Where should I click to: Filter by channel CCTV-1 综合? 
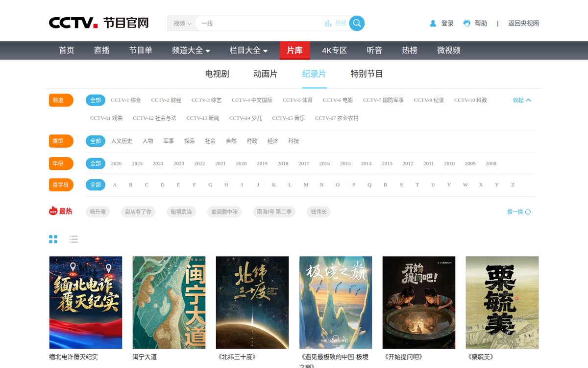point(126,100)
